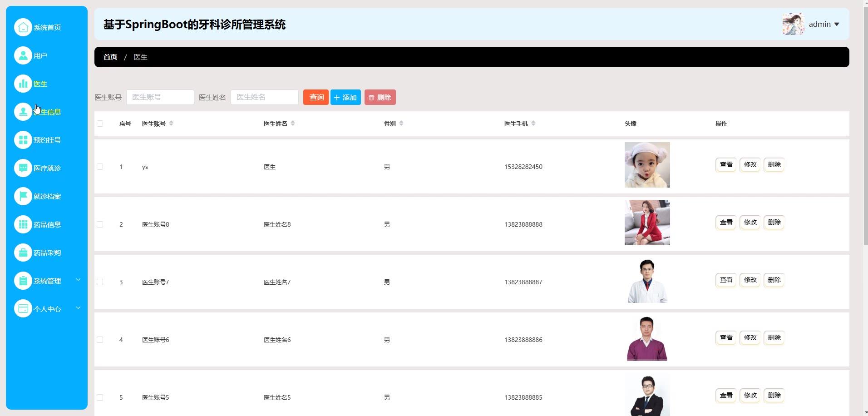Click 查看 for 医生账号7
The height and width of the screenshot is (416, 868).
point(726,280)
